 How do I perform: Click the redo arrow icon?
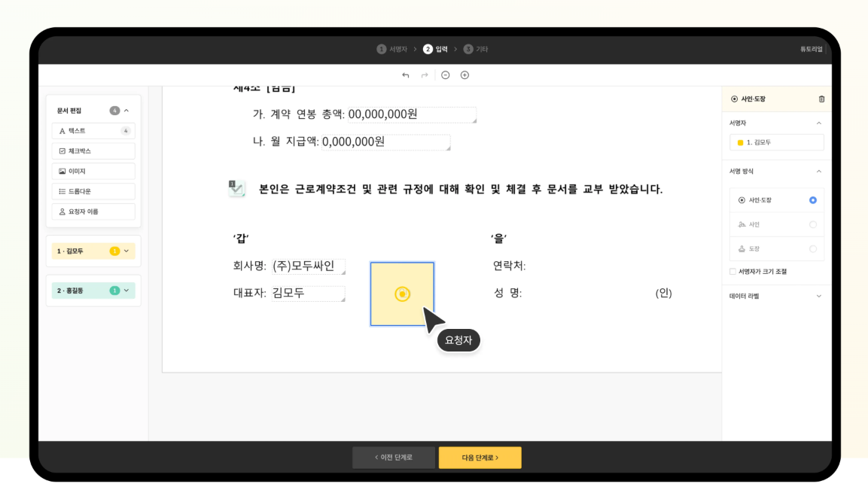(x=425, y=75)
